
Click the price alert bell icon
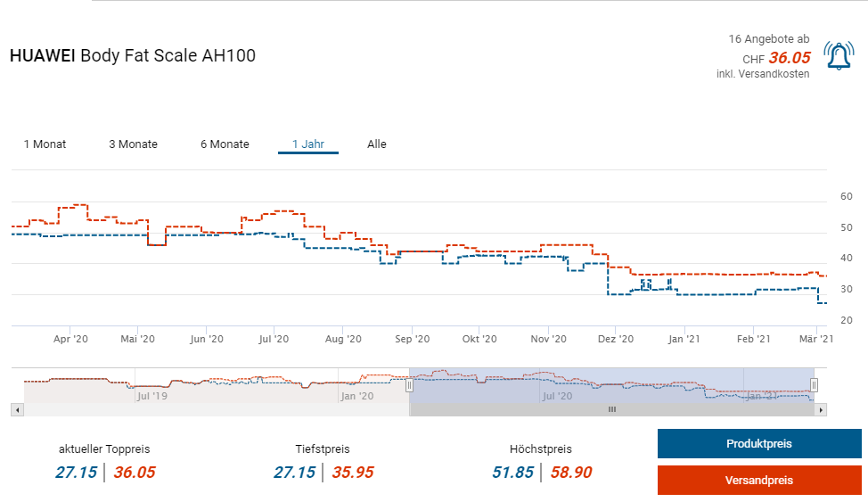(839, 56)
